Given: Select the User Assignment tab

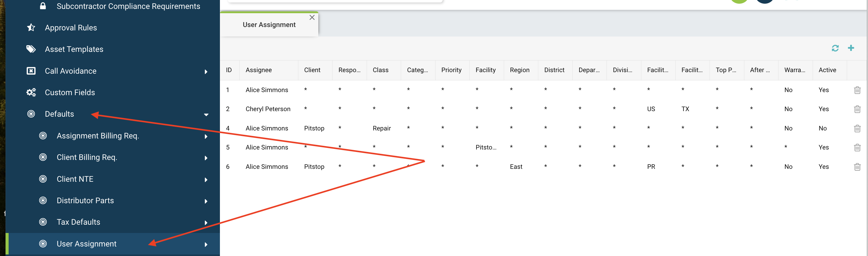Looking at the screenshot, I should pos(269,25).
